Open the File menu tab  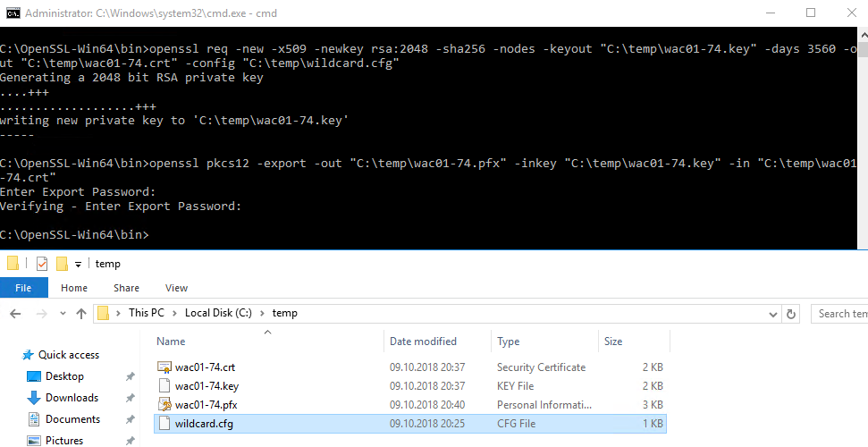tap(23, 288)
